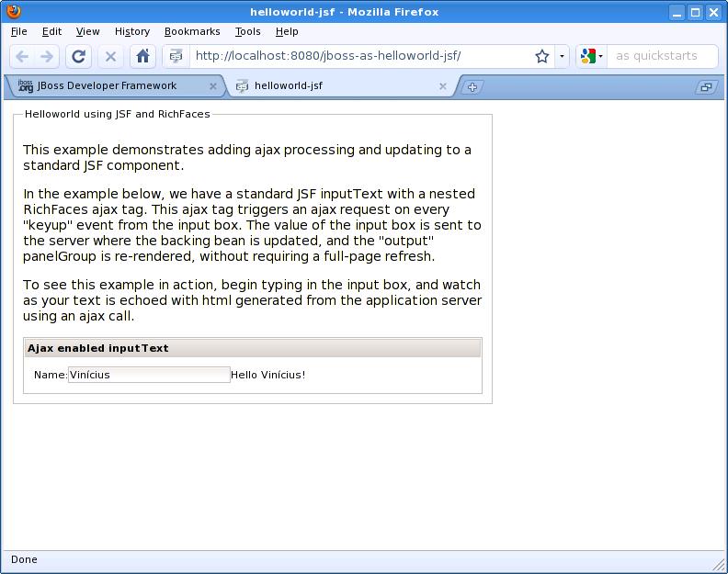Screen dimensions: 728x574
Task: Open the Google search engine dropdown
Action: 592,57
